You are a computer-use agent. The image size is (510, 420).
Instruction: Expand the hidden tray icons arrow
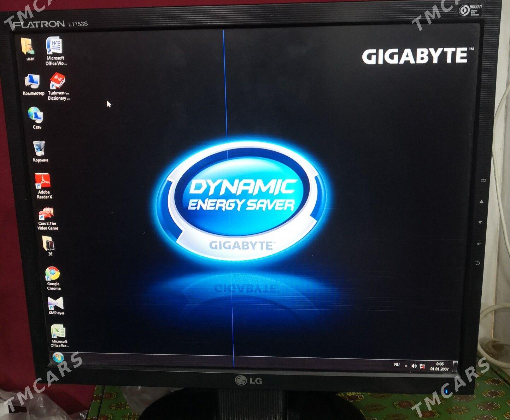406,366
